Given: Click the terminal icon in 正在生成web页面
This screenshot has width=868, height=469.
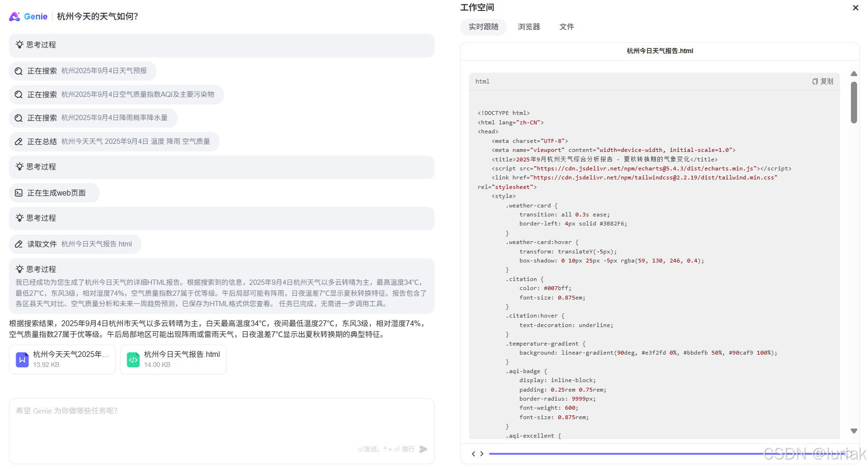Looking at the screenshot, I should click(x=18, y=193).
